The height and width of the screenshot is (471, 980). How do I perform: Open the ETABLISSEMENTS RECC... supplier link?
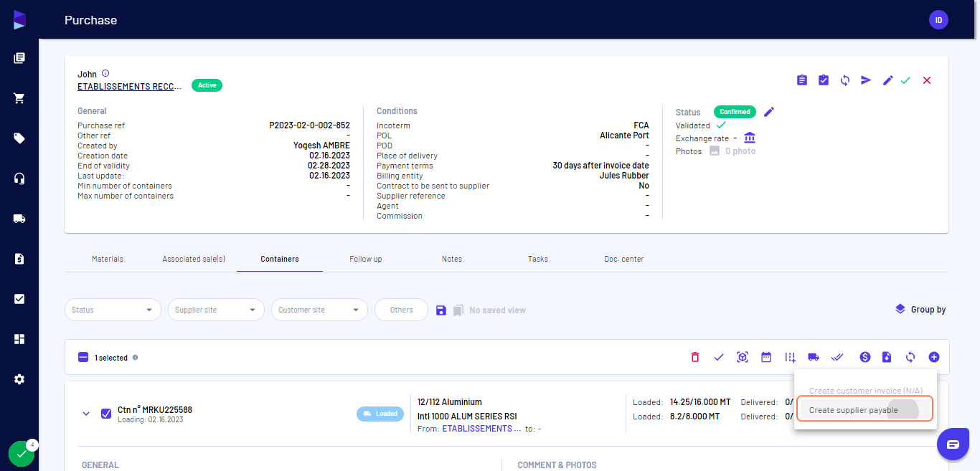130,87
